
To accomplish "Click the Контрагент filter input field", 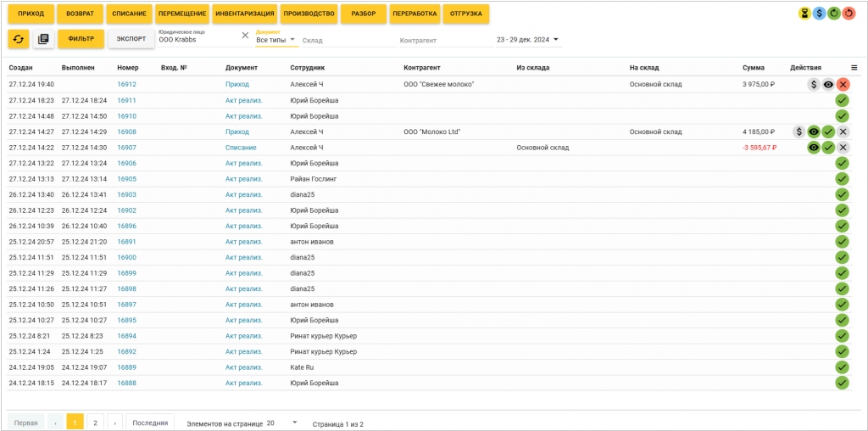I will pos(441,41).
